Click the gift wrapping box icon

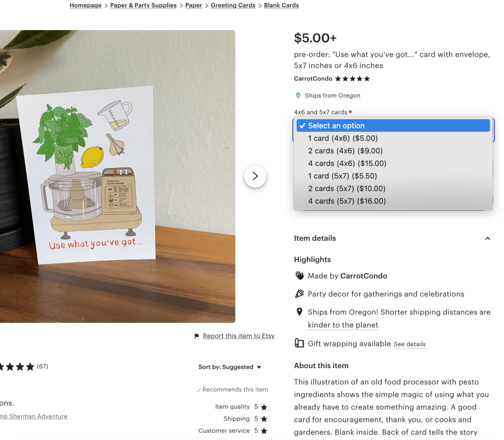(299, 343)
